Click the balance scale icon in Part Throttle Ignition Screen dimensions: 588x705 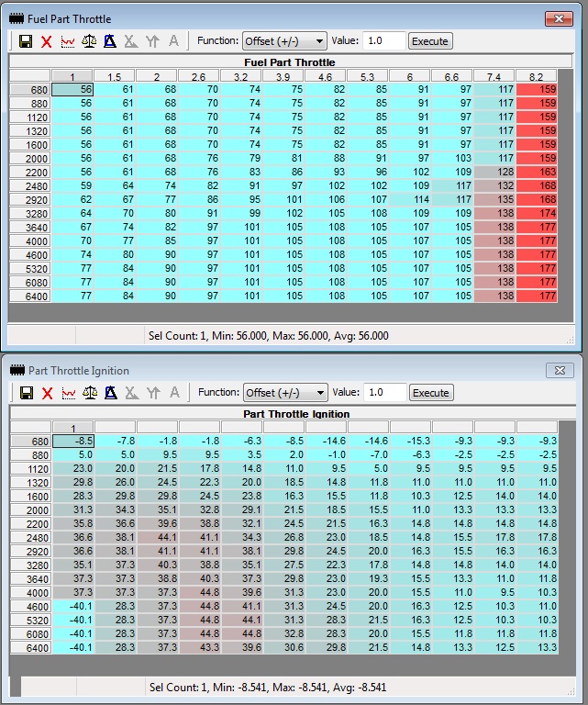(89, 393)
